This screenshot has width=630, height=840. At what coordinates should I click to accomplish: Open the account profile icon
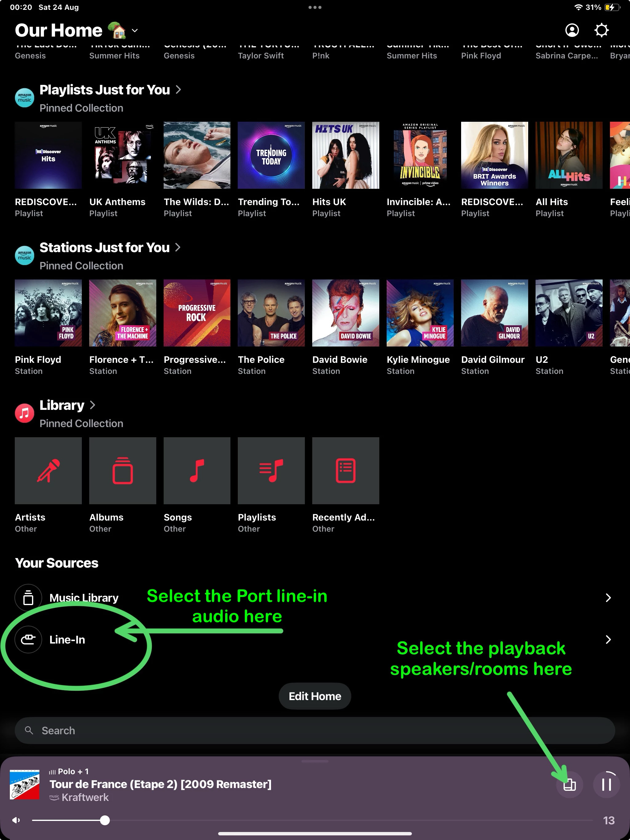(x=572, y=30)
